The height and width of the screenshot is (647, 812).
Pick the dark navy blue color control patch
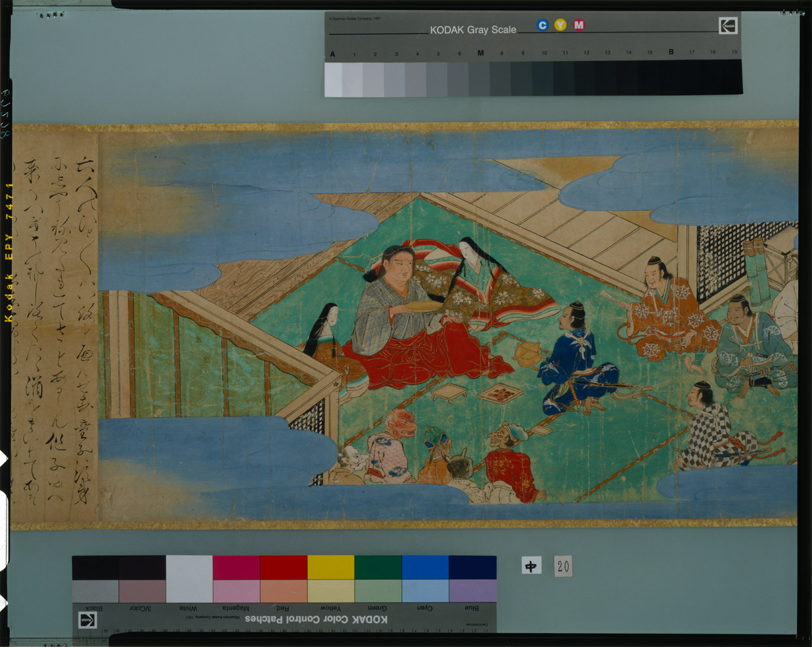(x=472, y=568)
